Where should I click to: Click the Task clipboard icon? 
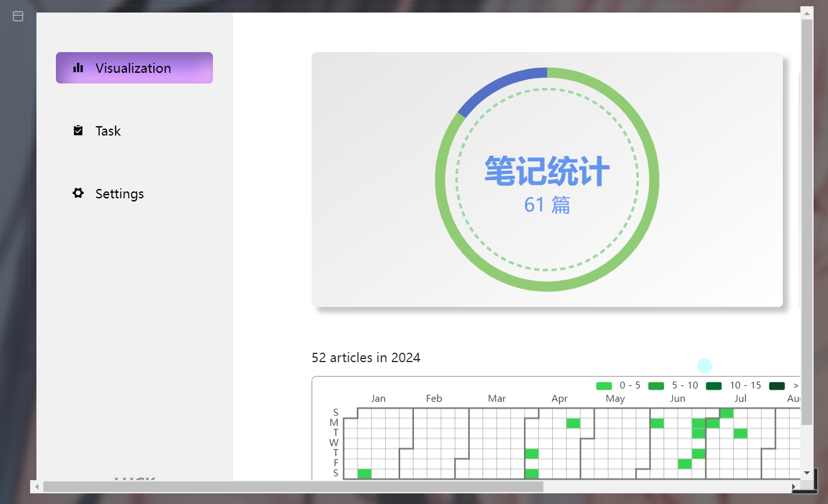tap(77, 130)
